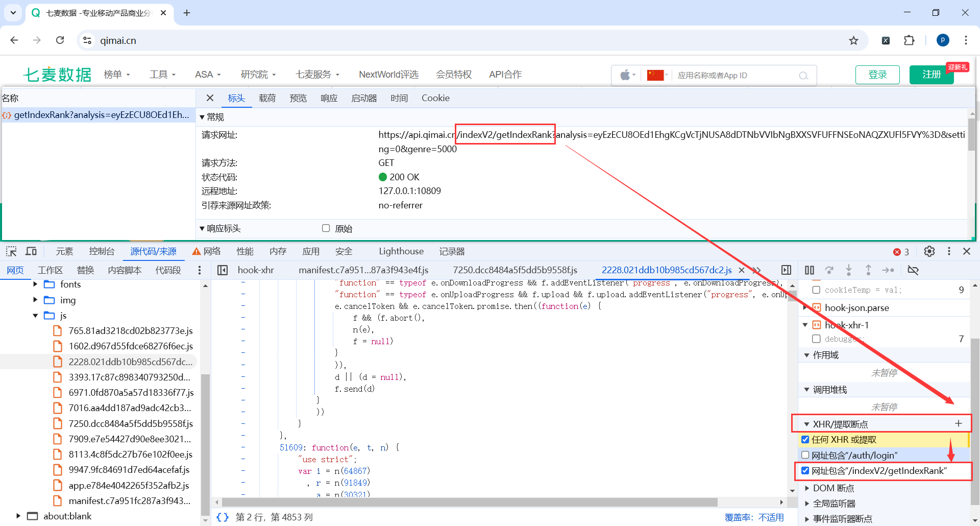Switch to the 控制台 DevTools tab
The width and height of the screenshot is (980, 526).
[102, 251]
